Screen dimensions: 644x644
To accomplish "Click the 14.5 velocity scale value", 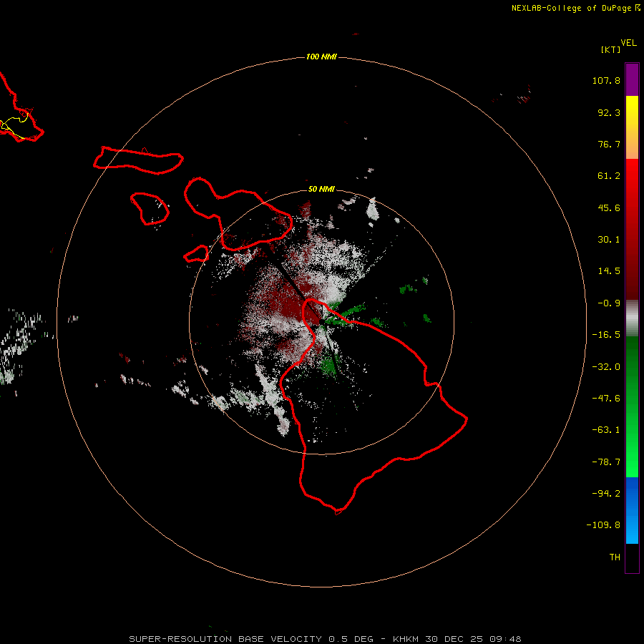I will (x=609, y=271).
